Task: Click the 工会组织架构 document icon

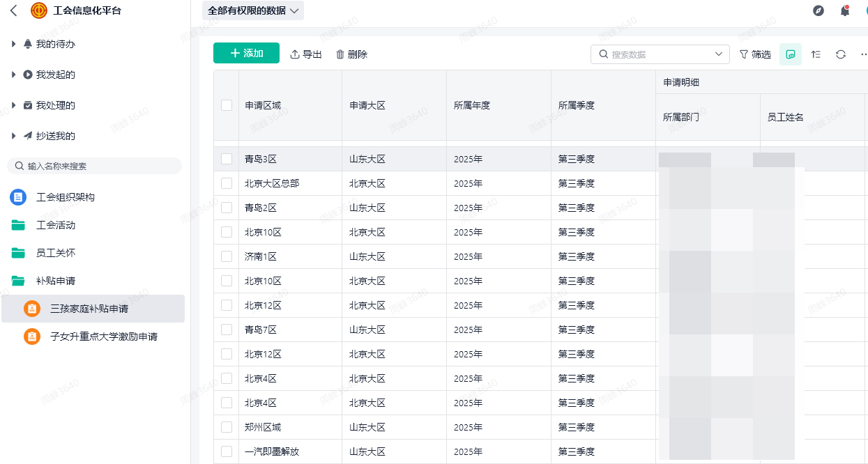Action: tap(18, 197)
